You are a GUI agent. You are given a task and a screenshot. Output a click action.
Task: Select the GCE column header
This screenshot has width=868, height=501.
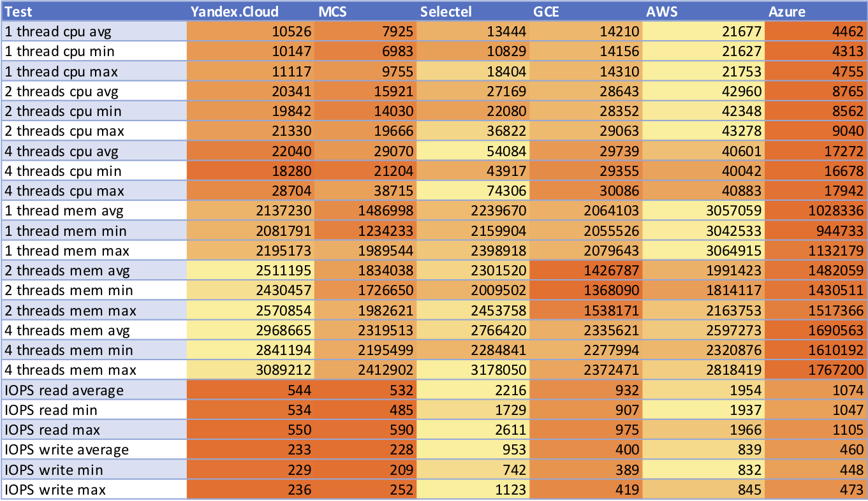click(586, 11)
